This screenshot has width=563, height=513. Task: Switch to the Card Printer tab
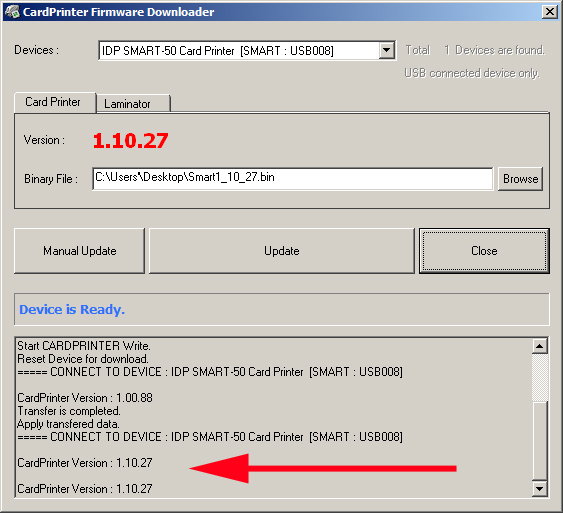click(x=55, y=102)
